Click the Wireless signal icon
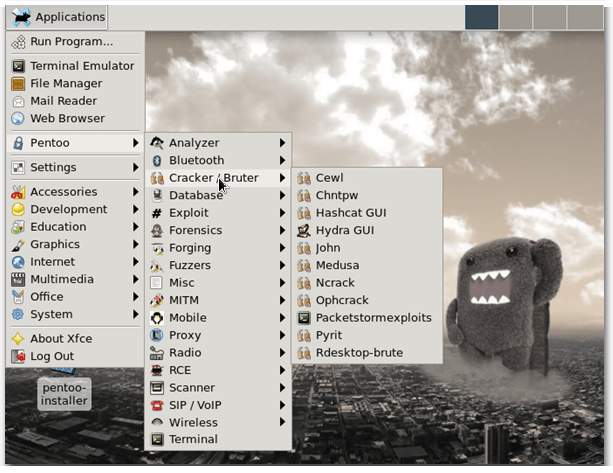This screenshot has width=613, height=473. [x=157, y=423]
